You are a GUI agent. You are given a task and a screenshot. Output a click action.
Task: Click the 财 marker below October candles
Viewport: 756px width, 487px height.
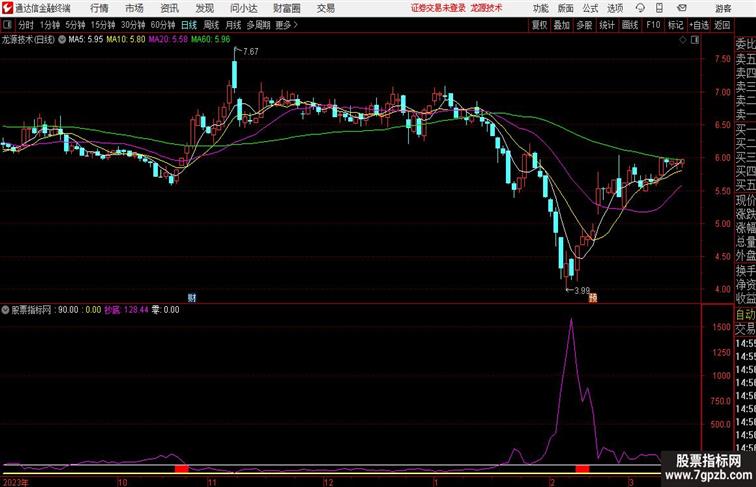pos(192,298)
